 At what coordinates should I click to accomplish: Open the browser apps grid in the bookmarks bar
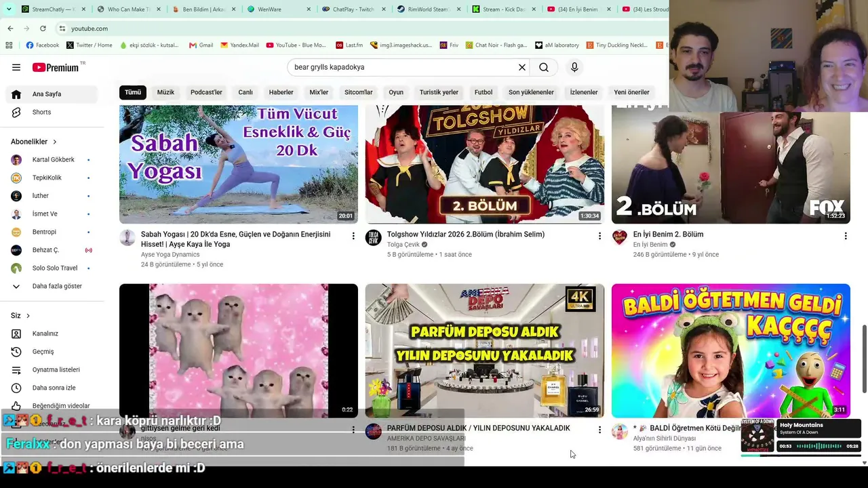point(9,45)
